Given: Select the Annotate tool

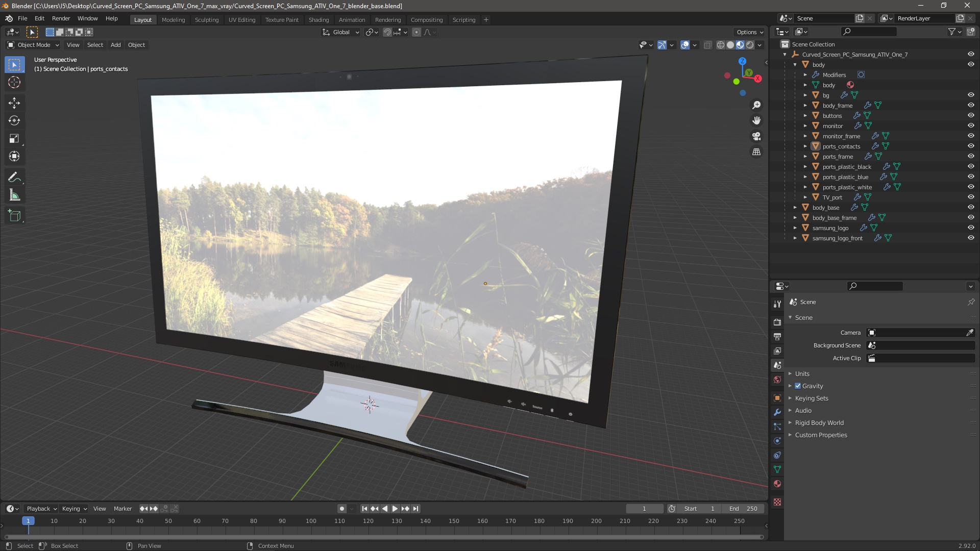Looking at the screenshot, I should pyautogui.click(x=14, y=178).
